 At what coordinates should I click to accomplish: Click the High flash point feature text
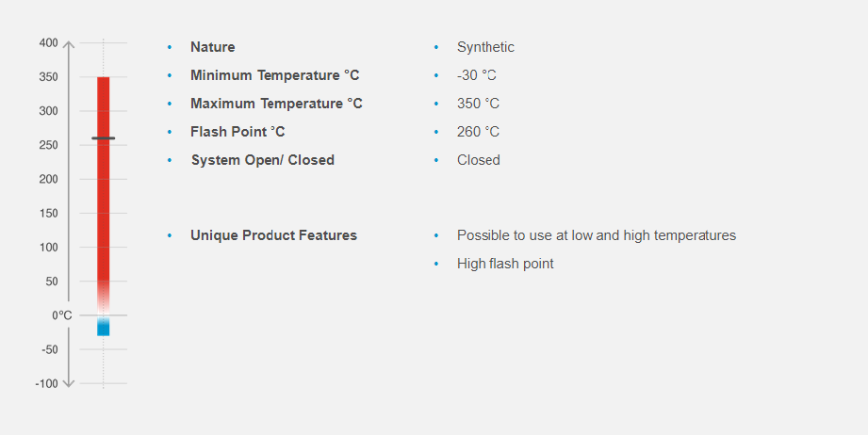tap(505, 264)
